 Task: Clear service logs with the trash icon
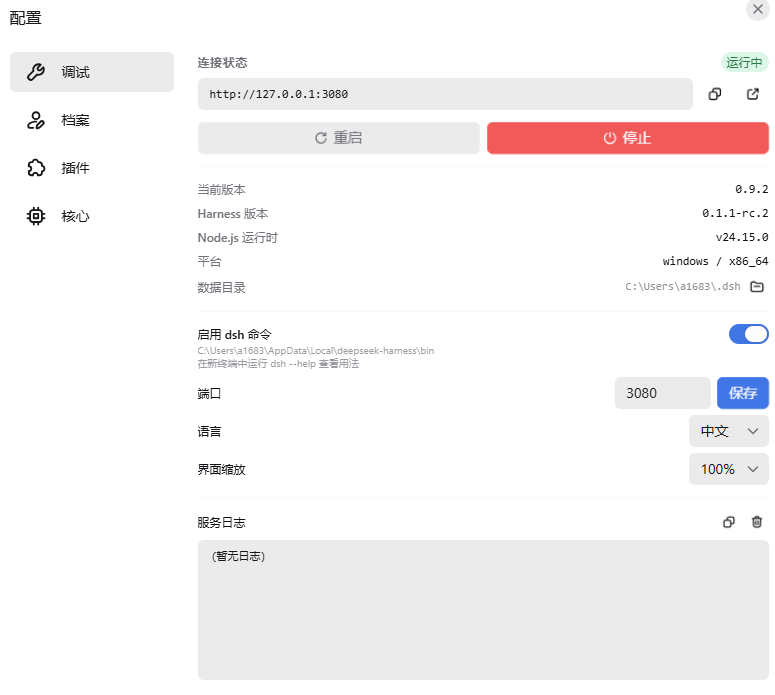(x=757, y=522)
